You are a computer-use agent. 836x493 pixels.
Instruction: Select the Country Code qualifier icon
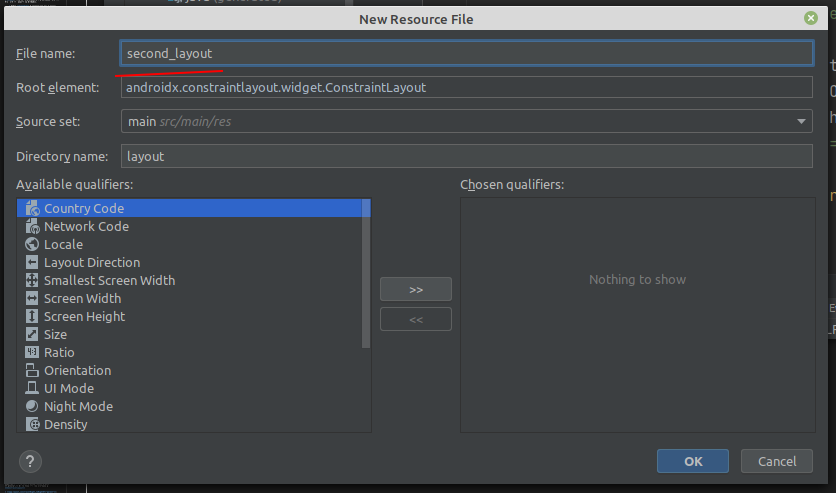33,208
